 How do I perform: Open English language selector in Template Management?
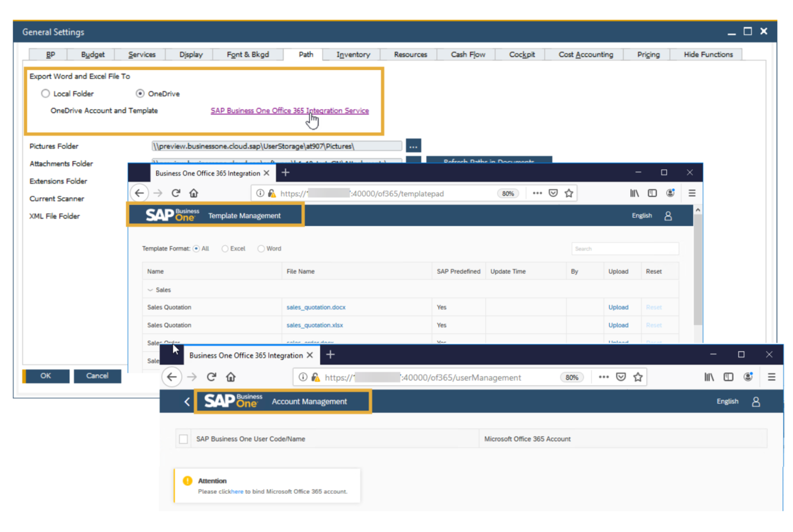tap(642, 216)
